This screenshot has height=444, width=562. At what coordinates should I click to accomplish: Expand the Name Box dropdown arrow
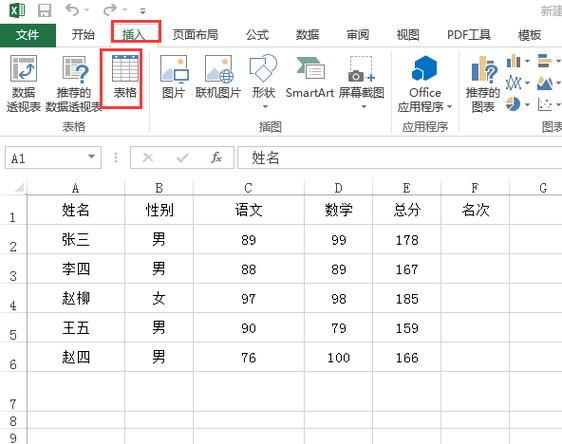click(91, 157)
